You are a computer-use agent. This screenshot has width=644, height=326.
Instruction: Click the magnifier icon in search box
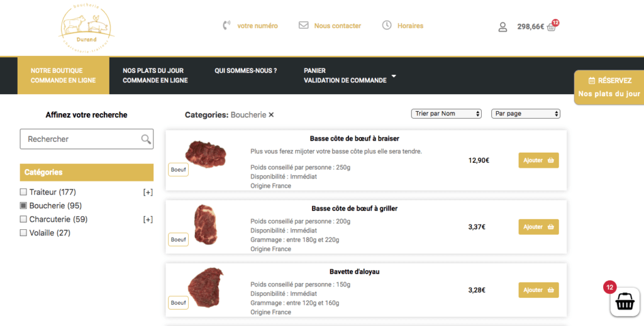coord(146,139)
